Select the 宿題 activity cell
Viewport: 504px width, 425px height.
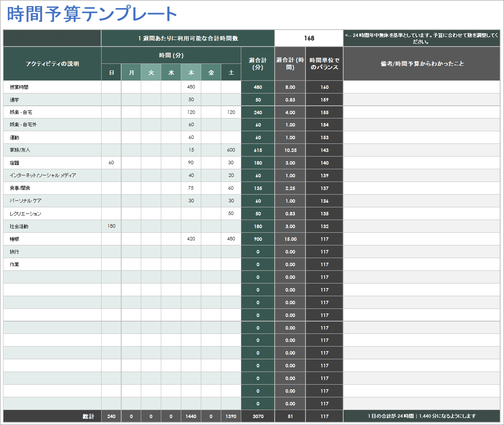(52, 163)
